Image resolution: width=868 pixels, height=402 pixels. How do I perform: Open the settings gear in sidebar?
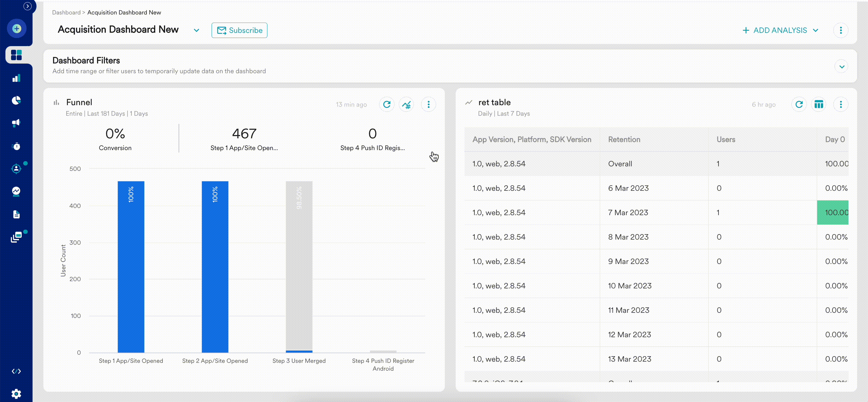tap(16, 394)
